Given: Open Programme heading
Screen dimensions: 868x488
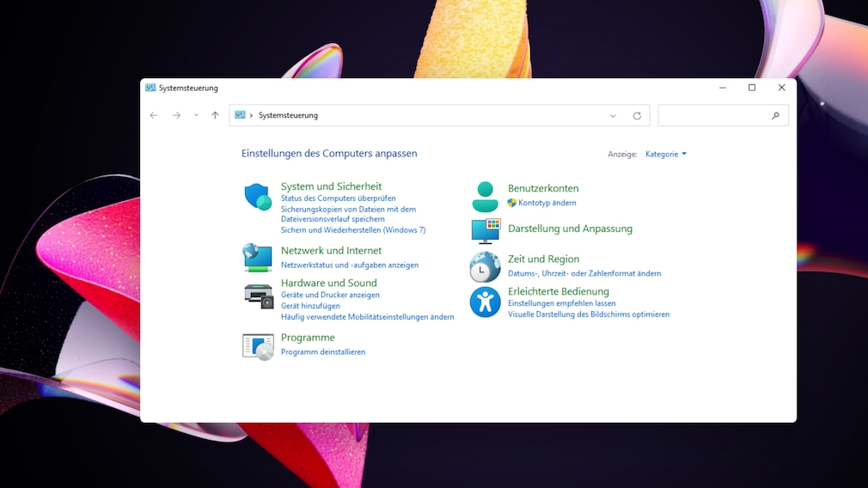Looking at the screenshot, I should 308,338.
